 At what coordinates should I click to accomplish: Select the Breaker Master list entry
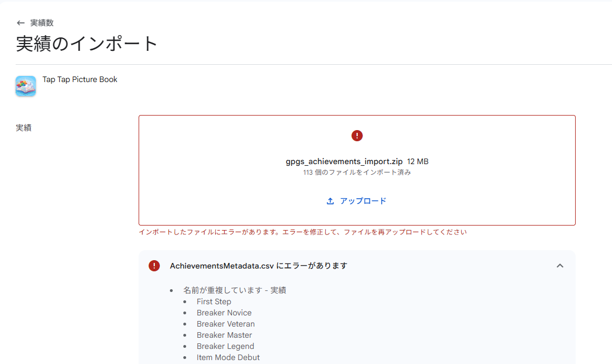(225, 335)
